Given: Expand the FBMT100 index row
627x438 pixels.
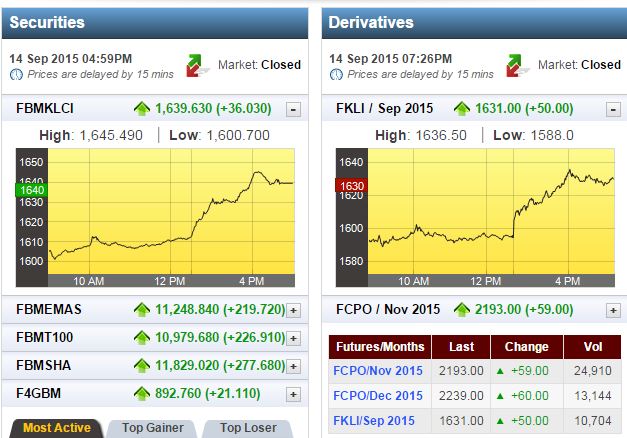Looking at the screenshot, I should [293, 338].
